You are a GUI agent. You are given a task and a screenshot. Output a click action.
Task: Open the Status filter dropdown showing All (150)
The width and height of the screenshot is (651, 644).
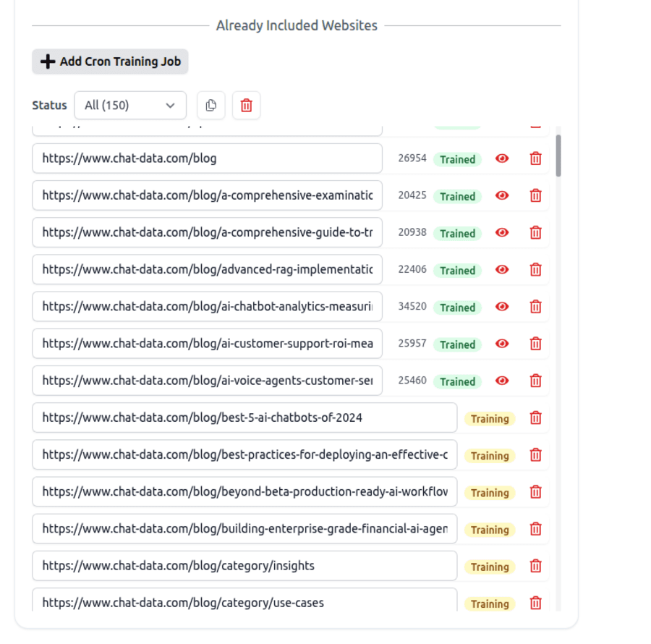point(130,105)
